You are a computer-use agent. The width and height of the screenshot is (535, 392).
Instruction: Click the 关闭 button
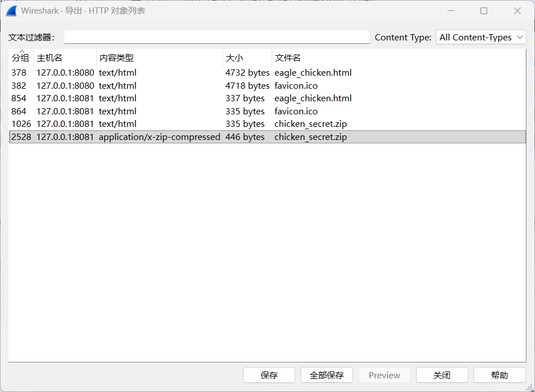pos(442,376)
